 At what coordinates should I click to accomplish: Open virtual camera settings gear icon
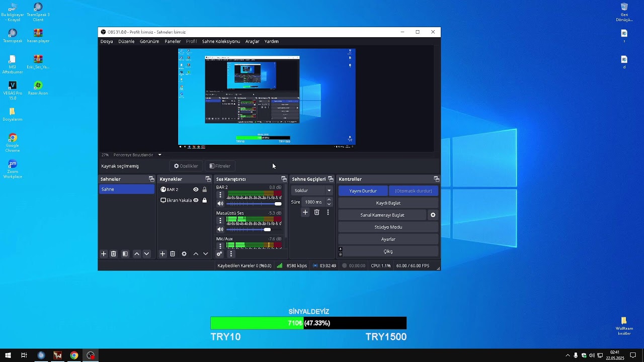click(433, 215)
